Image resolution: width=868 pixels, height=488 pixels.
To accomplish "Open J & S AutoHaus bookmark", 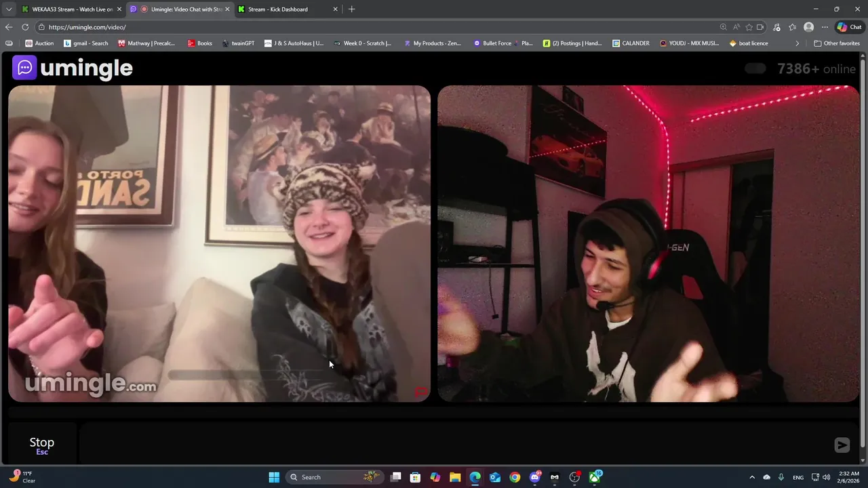I will click(x=294, y=43).
